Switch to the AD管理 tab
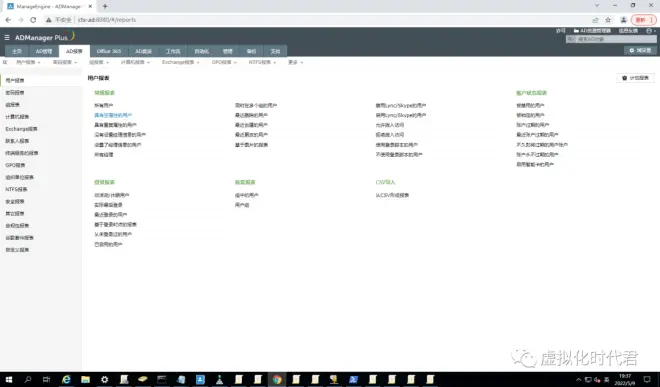The image size is (660, 387). click(44, 51)
